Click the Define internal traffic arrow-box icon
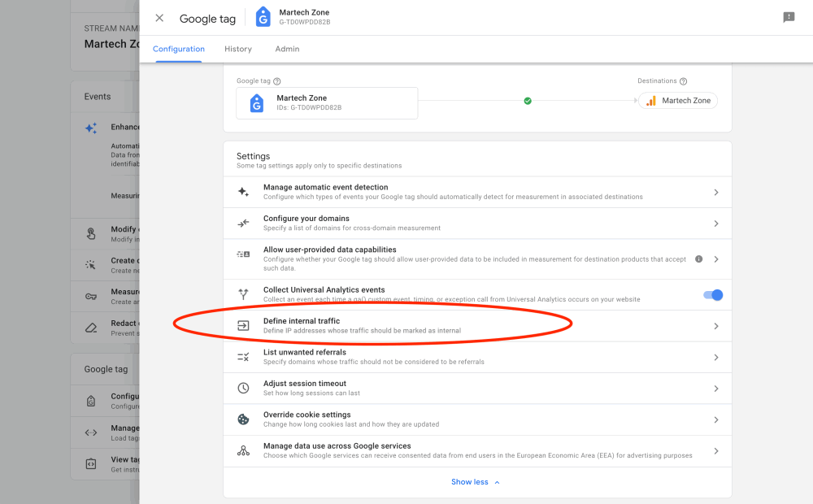 (243, 326)
